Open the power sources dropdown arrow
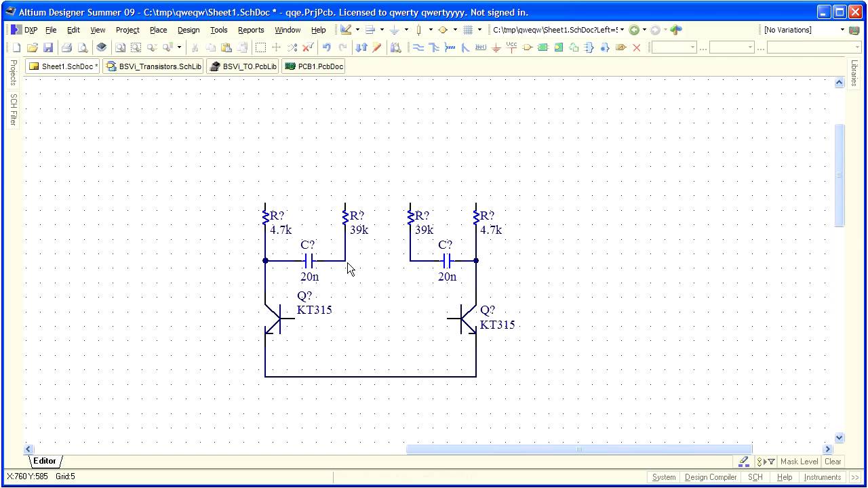868x488 pixels. [x=406, y=30]
